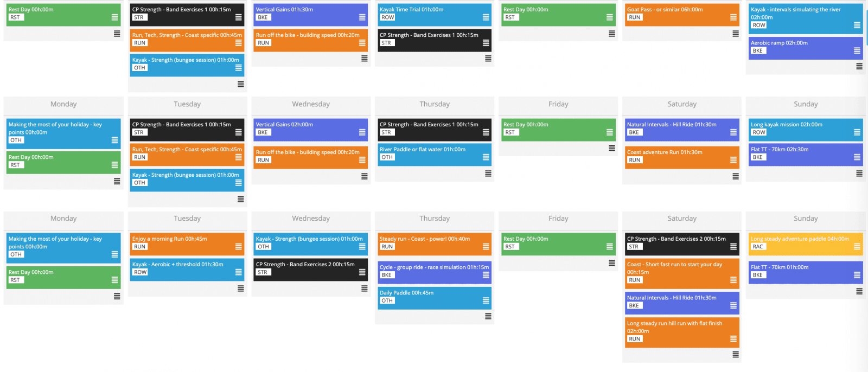Viewport: 868px width, 372px height.
Task: Select the Vertical Gains 02h:00m workout card
Action: tap(311, 130)
